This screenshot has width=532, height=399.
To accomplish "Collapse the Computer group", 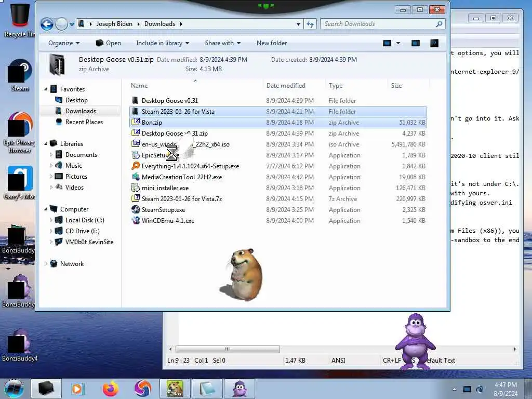I will [46, 209].
